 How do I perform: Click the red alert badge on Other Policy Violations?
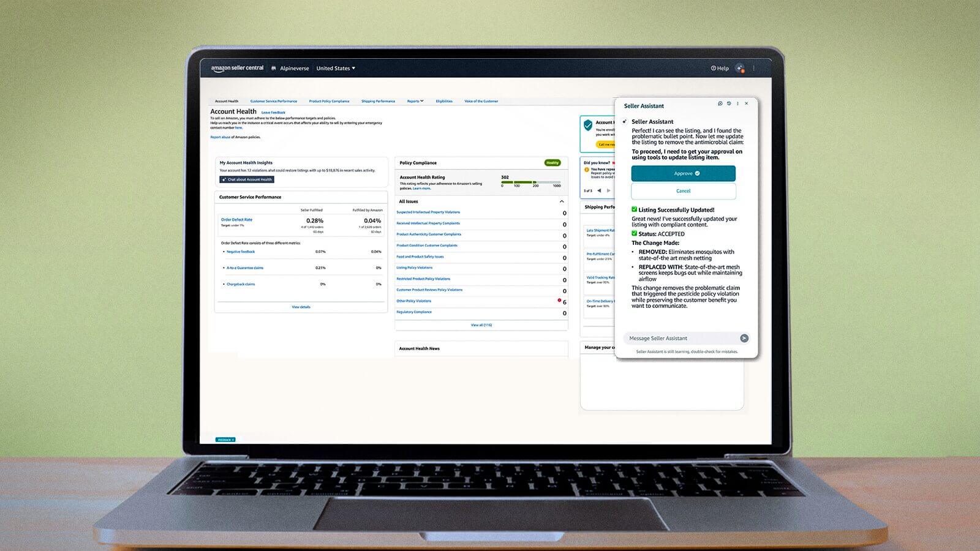coord(559,299)
